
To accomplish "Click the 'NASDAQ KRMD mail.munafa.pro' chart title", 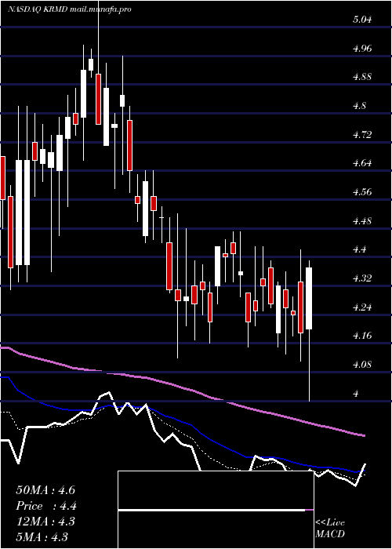I will point(69,9).
